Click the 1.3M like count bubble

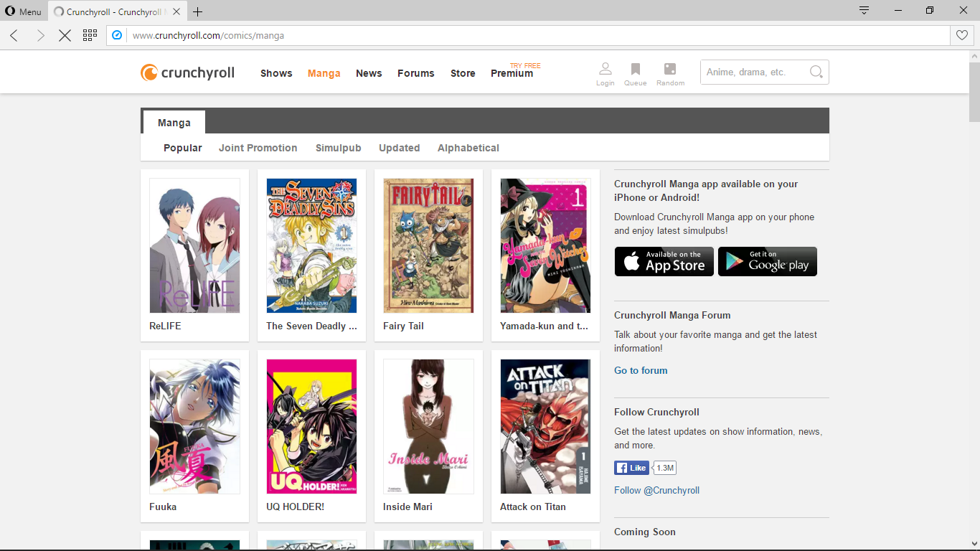665,468
